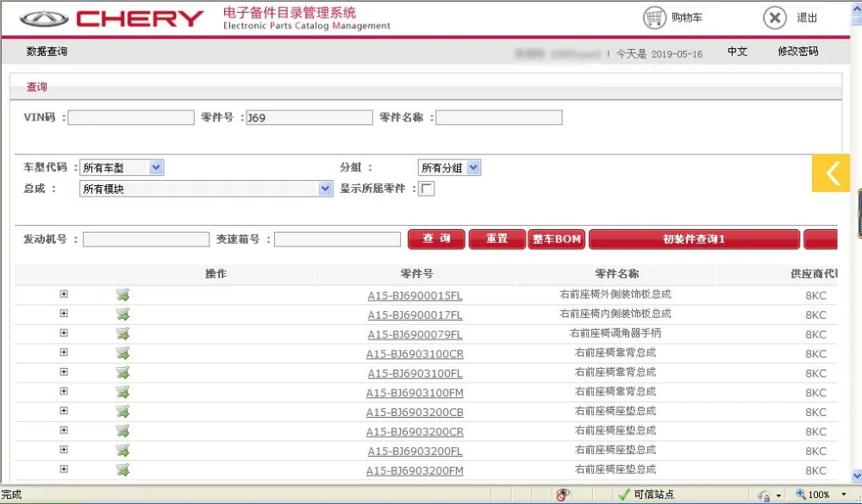Click the exit (退出) X icon
Viewport: 862px width, 504px height.
pos(775,17)
